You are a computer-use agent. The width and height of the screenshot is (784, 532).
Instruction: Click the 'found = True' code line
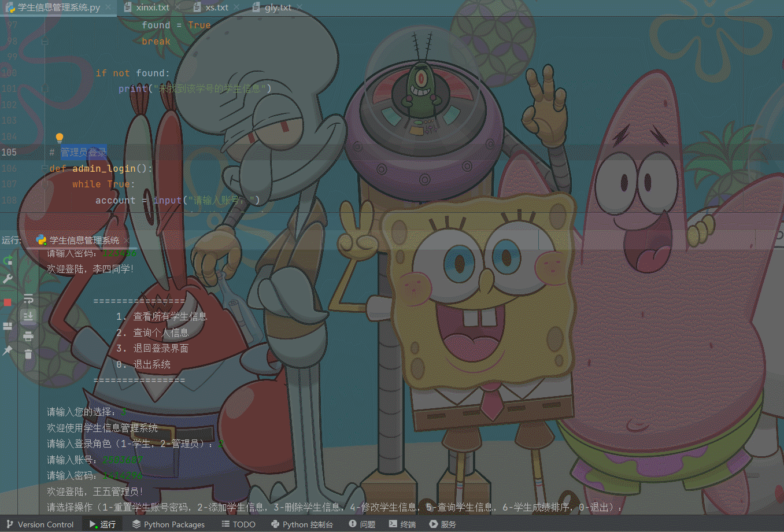[x=176, y=25]
